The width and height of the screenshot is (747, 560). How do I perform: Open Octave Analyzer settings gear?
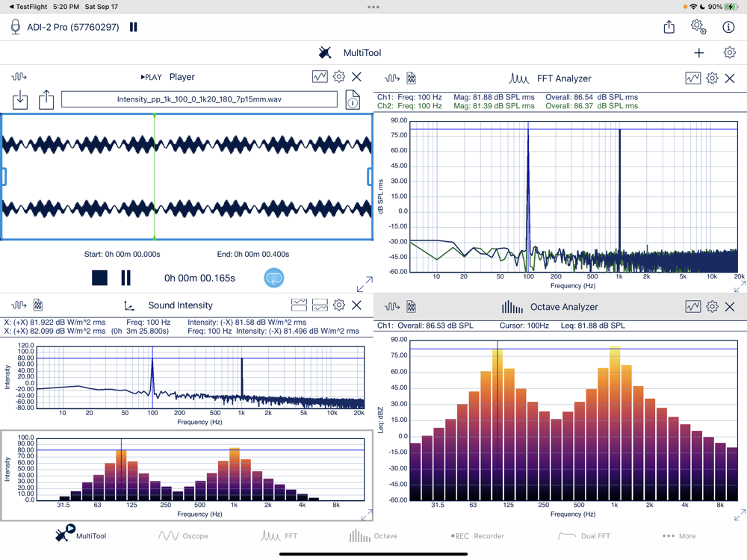click(712, 306)
